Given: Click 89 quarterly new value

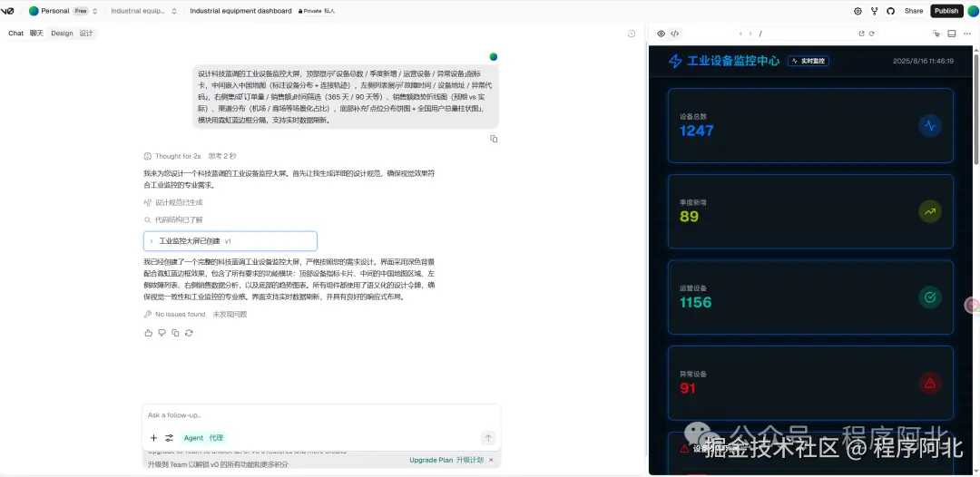Looking at the screenshot, I should point(689,218).
